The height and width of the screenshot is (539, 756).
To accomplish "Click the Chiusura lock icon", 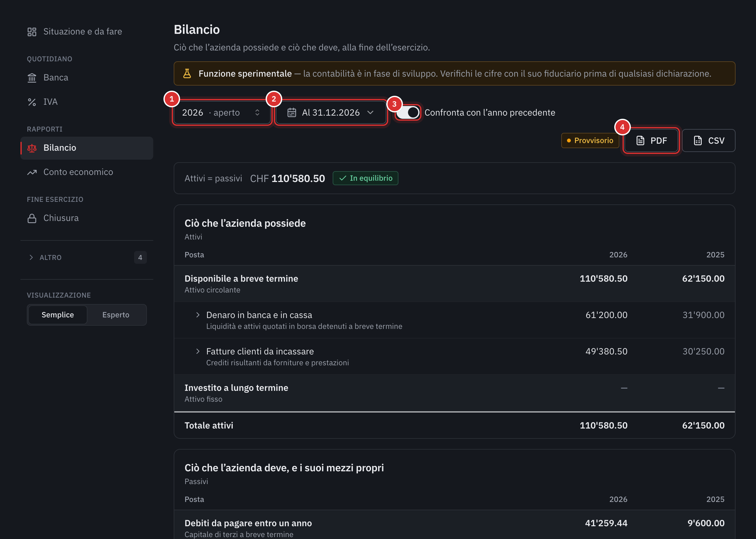I will 32,218.
